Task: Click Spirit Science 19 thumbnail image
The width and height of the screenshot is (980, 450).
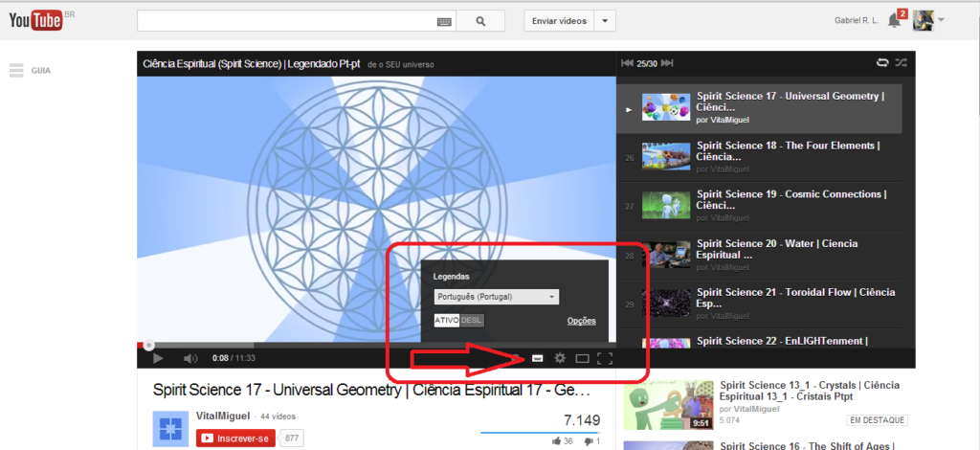Action: pyautogui.click(x=666, y=205)
